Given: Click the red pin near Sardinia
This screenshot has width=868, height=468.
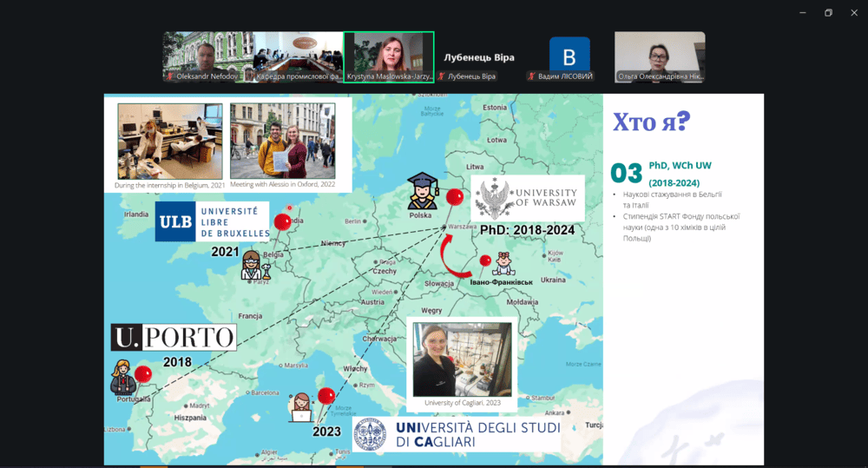Looking at the screenshot, I should (326, 395).
